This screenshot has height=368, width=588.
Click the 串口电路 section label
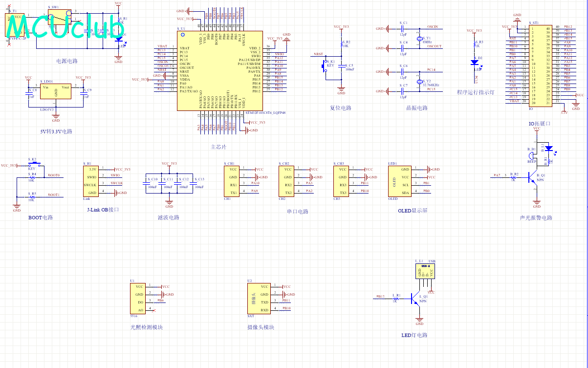[x=297, y=212]
